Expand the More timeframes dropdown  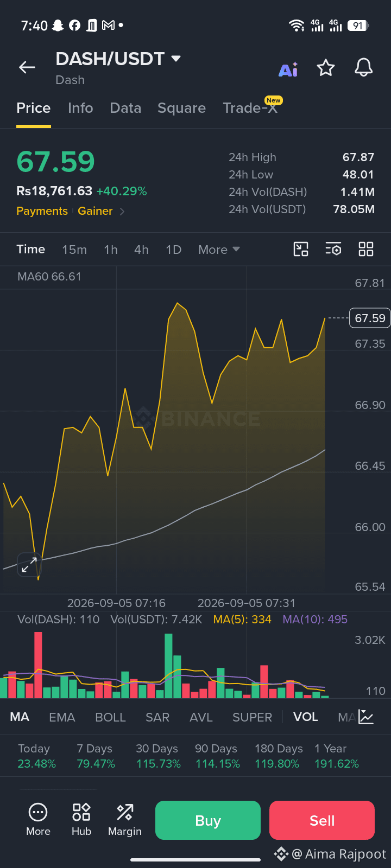click(x=219, y=250)
